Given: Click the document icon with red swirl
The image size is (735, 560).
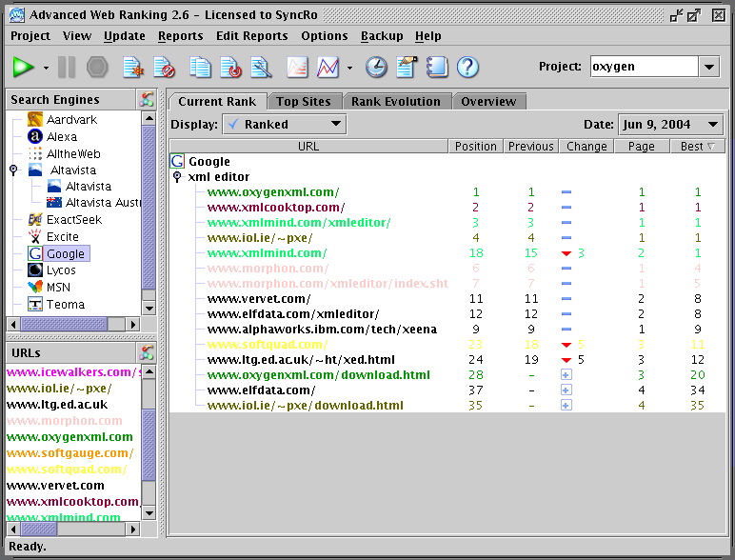Looking at the screenshot, I should (x=230, y=68).
